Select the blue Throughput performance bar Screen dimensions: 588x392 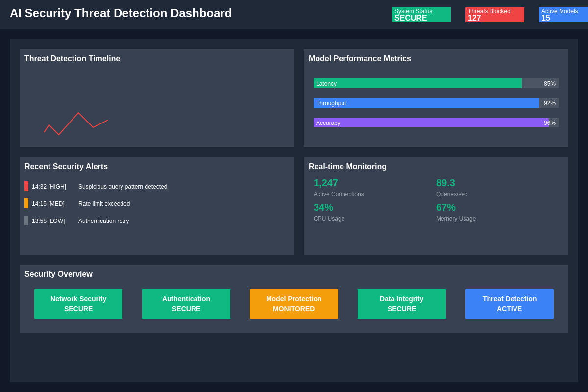pos(426,103)
